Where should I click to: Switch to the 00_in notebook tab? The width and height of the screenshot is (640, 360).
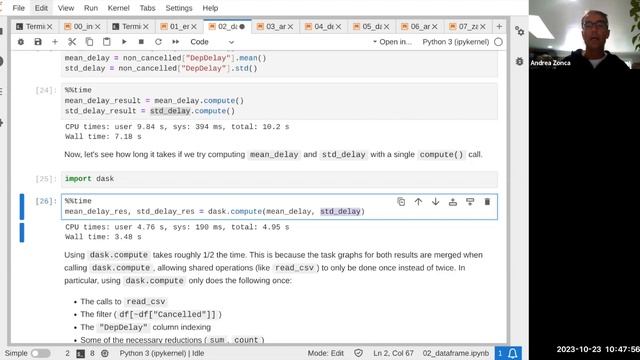82,27
